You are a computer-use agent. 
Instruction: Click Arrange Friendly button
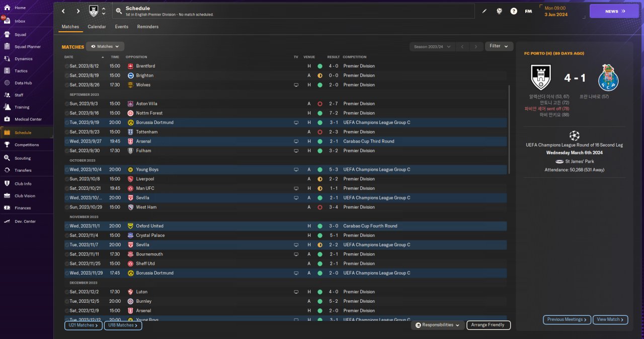point(489,325)
